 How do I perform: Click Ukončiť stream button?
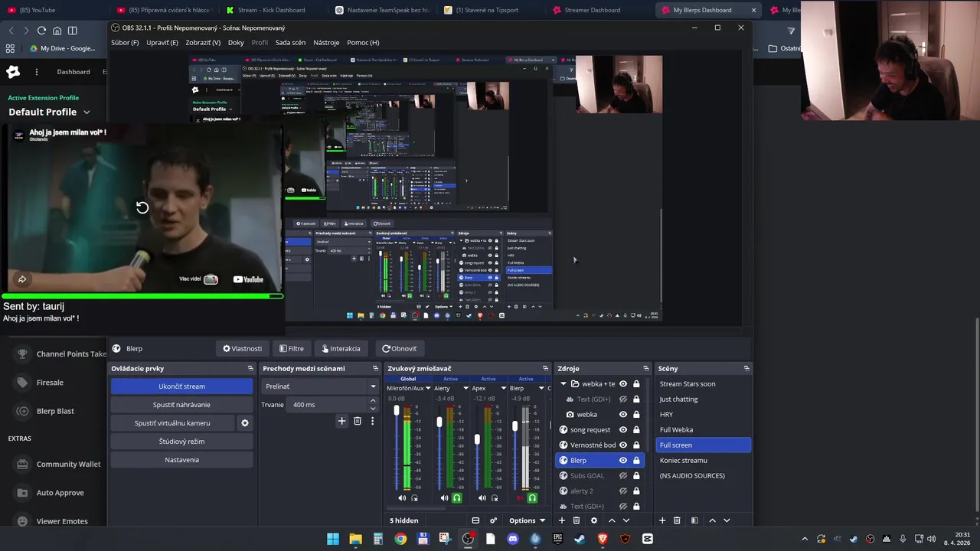(x=181, y=386)
